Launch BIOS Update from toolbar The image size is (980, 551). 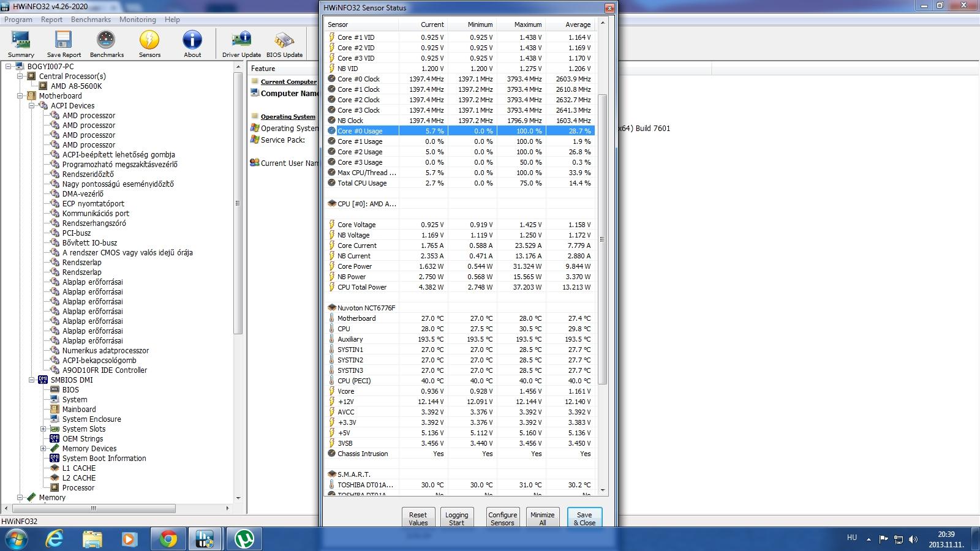click(284, 44)
